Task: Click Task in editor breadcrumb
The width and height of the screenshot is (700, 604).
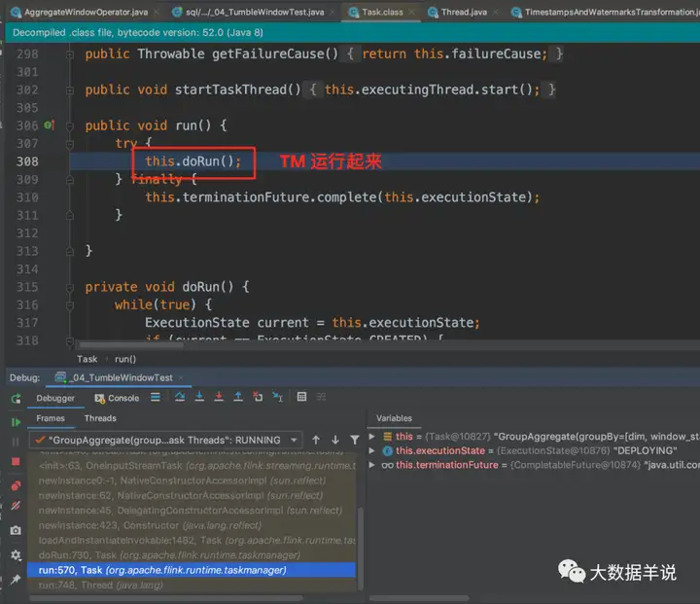Action: [87, 359]
